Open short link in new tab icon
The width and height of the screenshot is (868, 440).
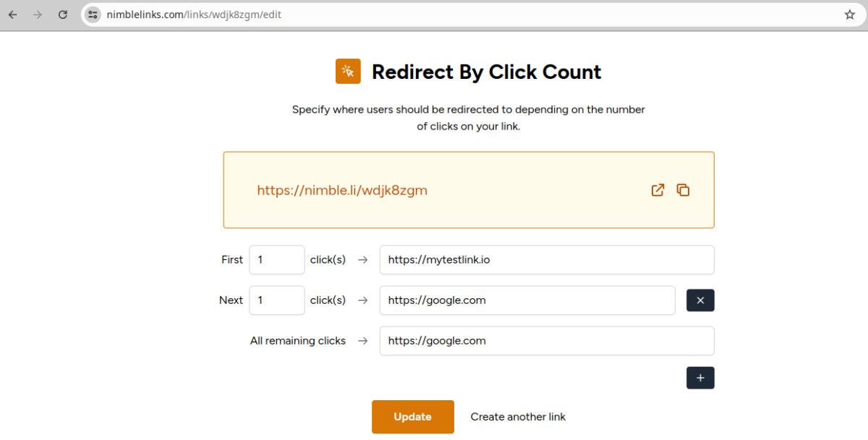[x=658, y=190]
